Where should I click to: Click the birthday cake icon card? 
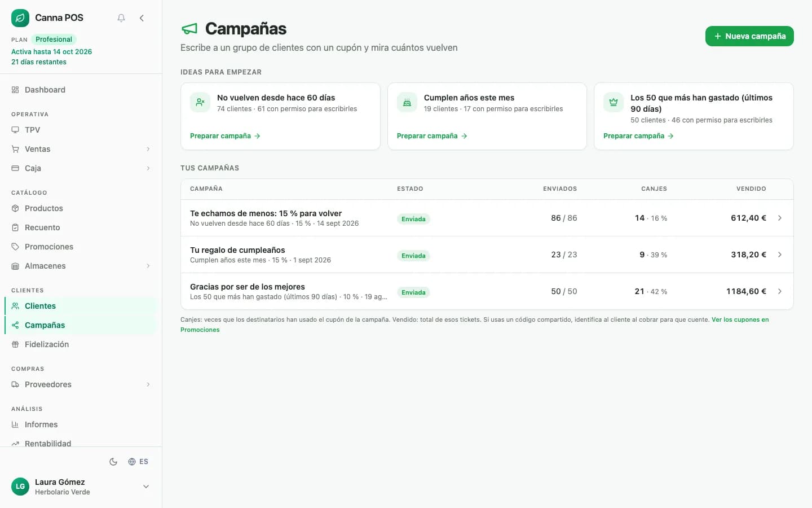(x=407, y=102)
